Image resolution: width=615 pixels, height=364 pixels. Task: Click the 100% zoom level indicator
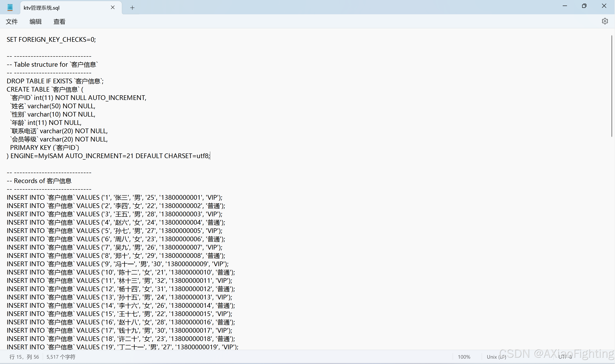pyautogui.click(x=464, y=357)
